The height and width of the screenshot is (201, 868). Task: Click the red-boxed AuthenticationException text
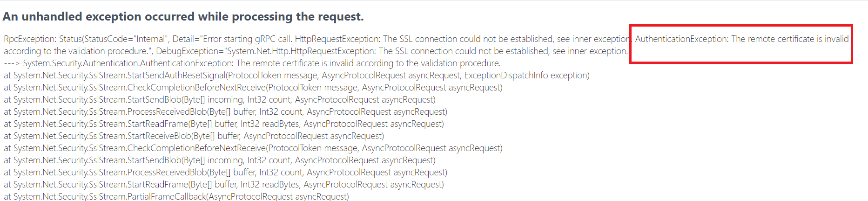742,39
